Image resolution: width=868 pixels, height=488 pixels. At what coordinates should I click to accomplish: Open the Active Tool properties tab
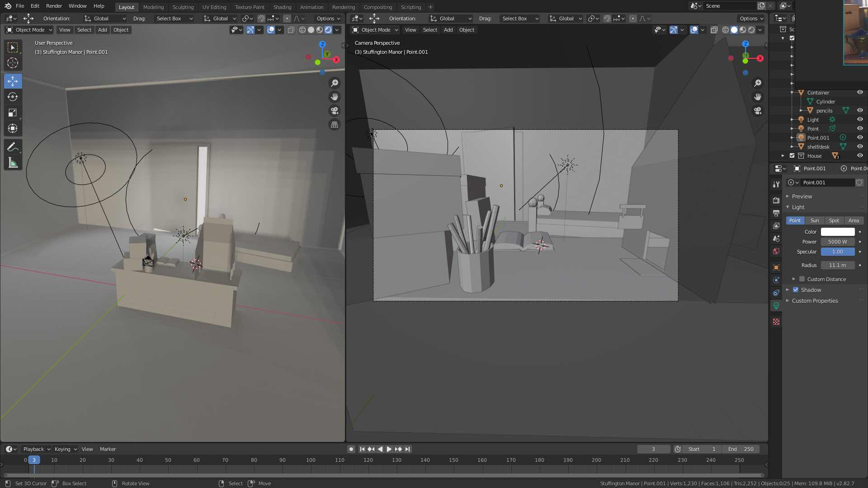tap(776, 184)
